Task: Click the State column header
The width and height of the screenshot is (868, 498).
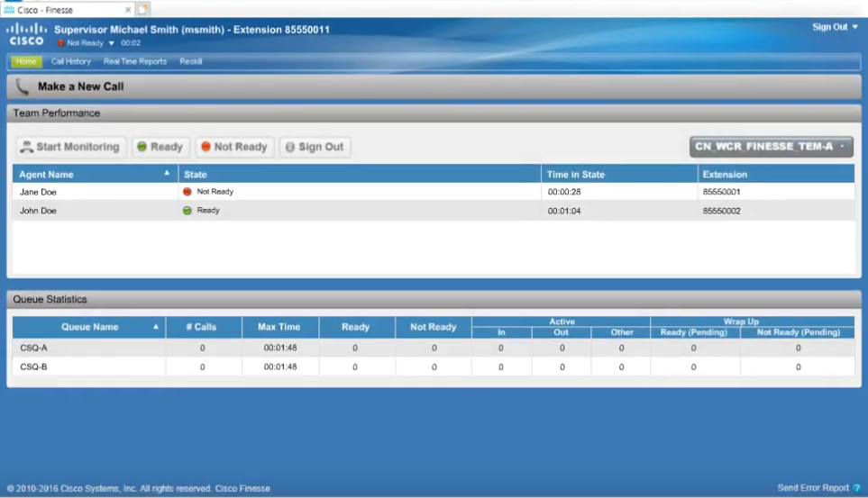Action: coord(360,175)
